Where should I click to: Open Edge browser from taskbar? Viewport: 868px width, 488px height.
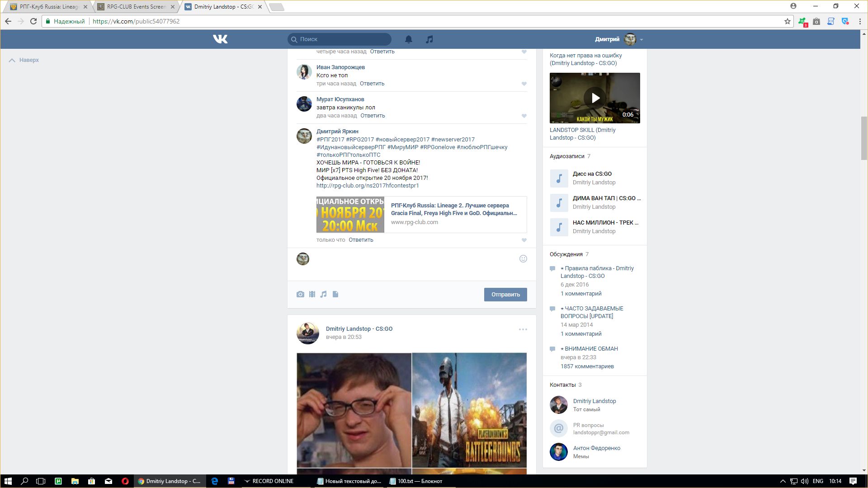point(215,481)
